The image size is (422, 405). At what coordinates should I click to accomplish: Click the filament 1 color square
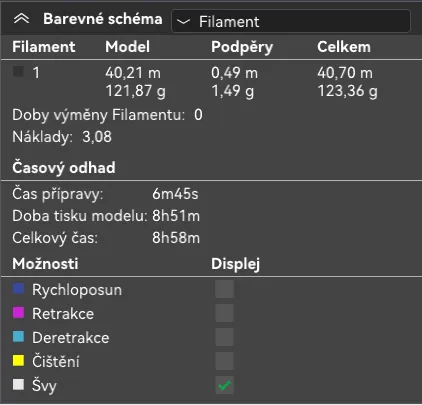point(18,71)
